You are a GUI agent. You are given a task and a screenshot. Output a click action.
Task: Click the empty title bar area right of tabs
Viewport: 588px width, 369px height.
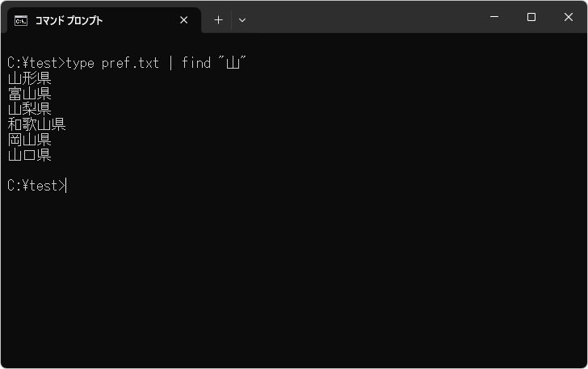363,18
